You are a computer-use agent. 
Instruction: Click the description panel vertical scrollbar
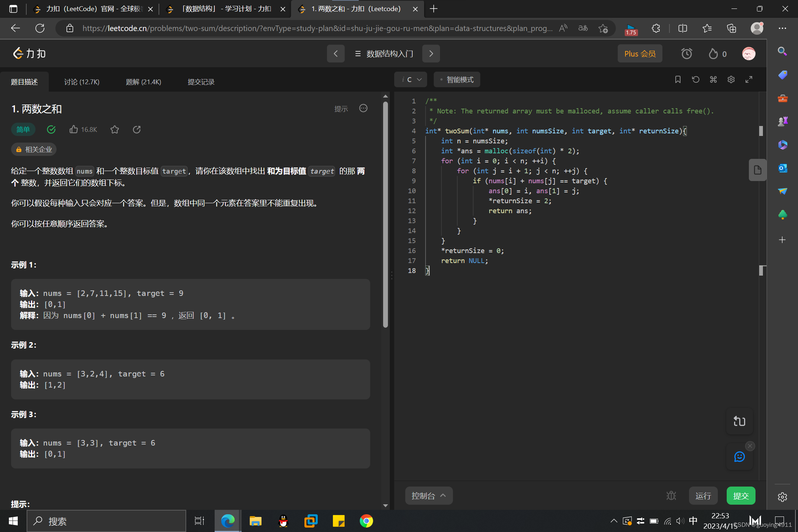point(385,214)
